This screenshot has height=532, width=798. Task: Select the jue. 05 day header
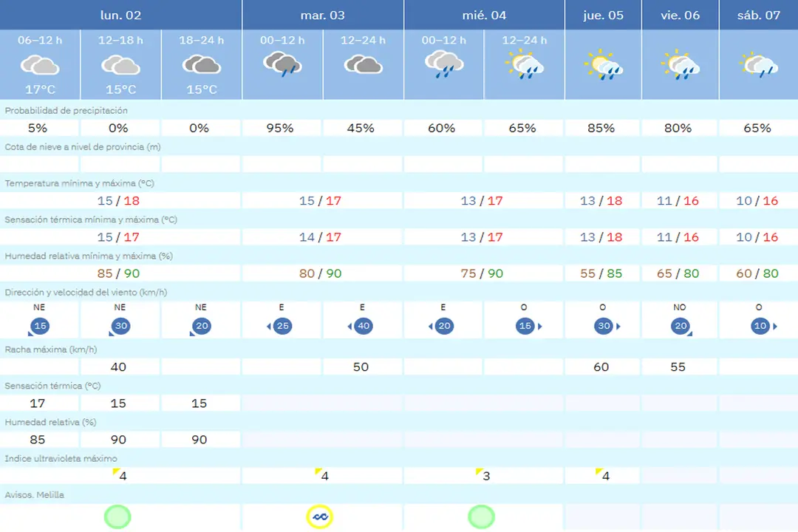coord(603,15)
